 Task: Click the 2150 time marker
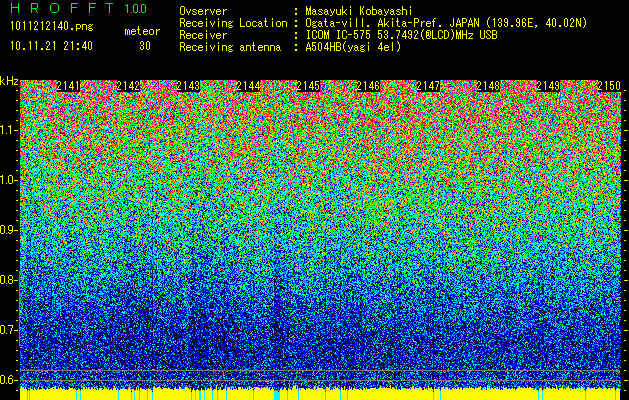tap(609, 86)
